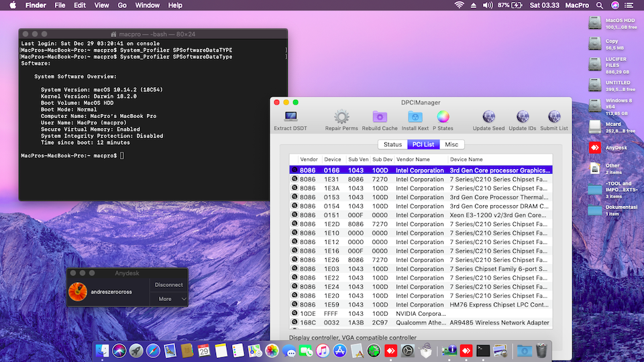Select the AR9485 Wireless Network Adapter row
Viewport: 644px width, 362px height.
pos(421,322)
